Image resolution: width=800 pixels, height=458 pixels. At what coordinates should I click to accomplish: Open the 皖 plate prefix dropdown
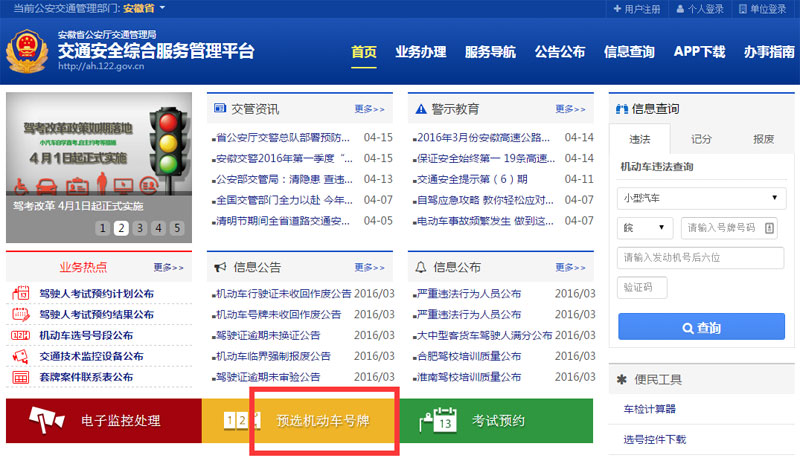[645, 227]
